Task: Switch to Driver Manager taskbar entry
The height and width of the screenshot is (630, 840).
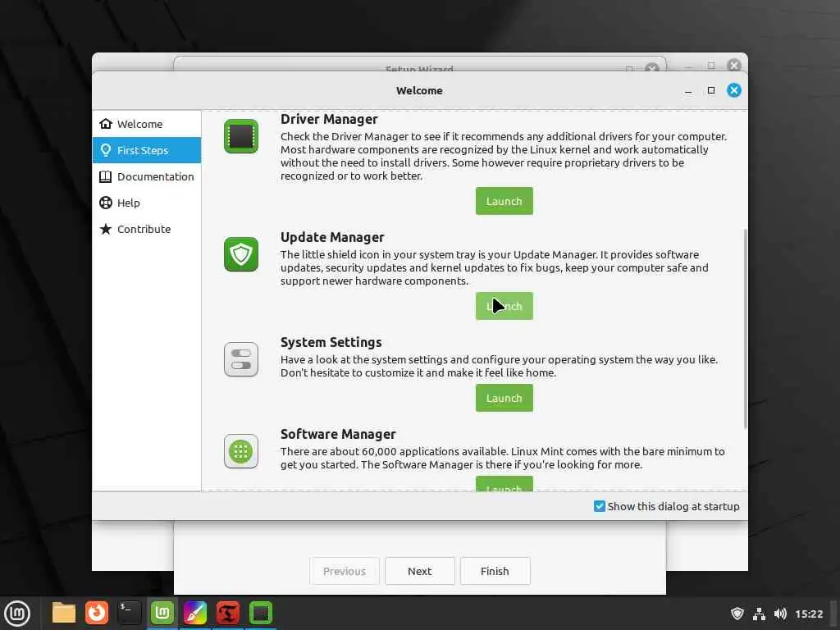Action: (x=261, y=613)
